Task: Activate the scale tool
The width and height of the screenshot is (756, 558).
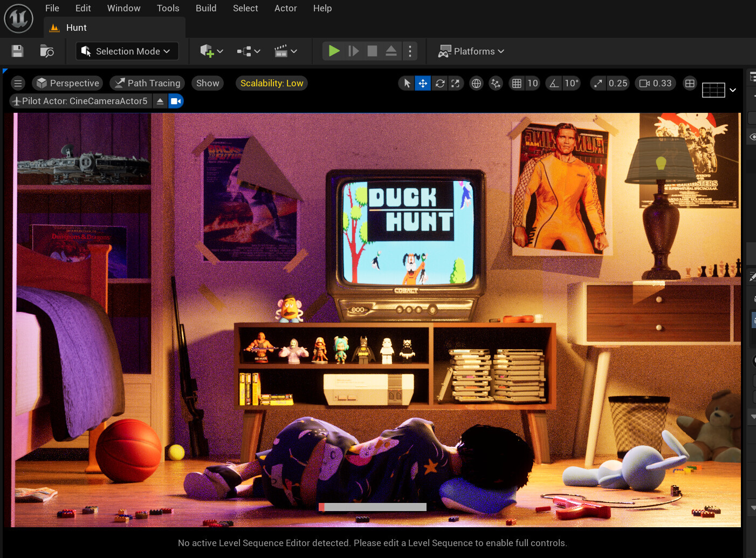Action: [x=456, y=83]
